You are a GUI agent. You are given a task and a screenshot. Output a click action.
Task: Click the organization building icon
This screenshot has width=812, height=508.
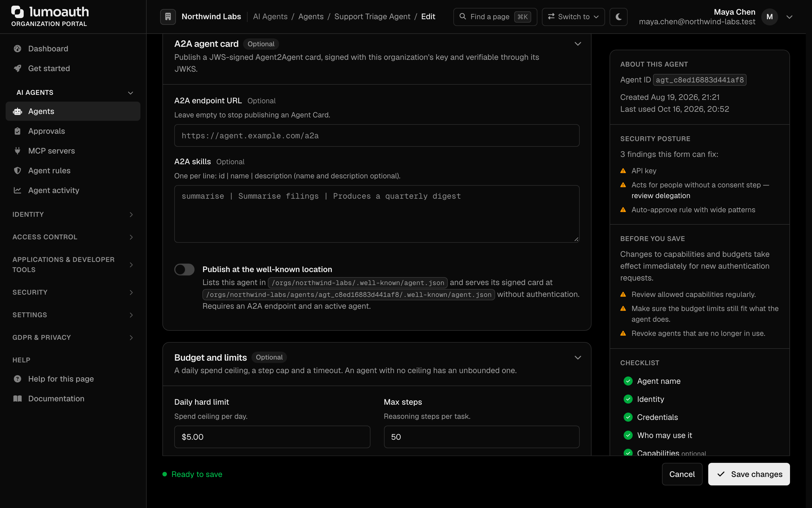pyautogui.click(x=168, y=16)
